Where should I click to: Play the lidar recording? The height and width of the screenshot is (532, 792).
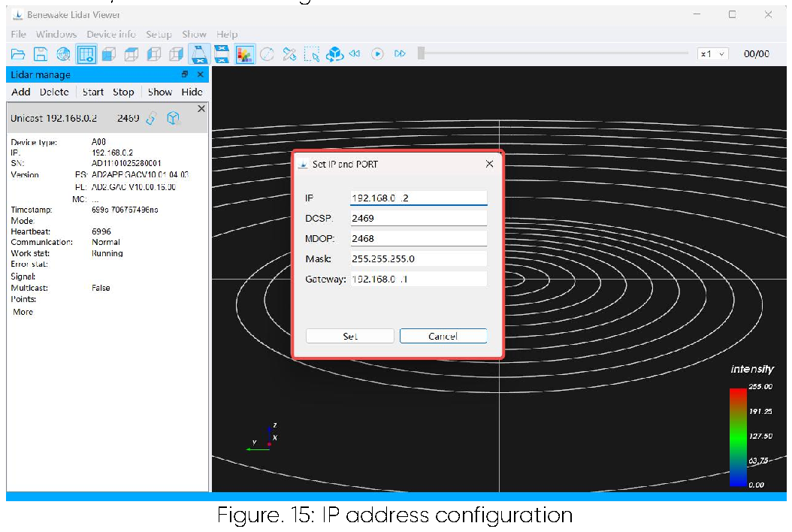pyautogui.click(x=377, y=53)
